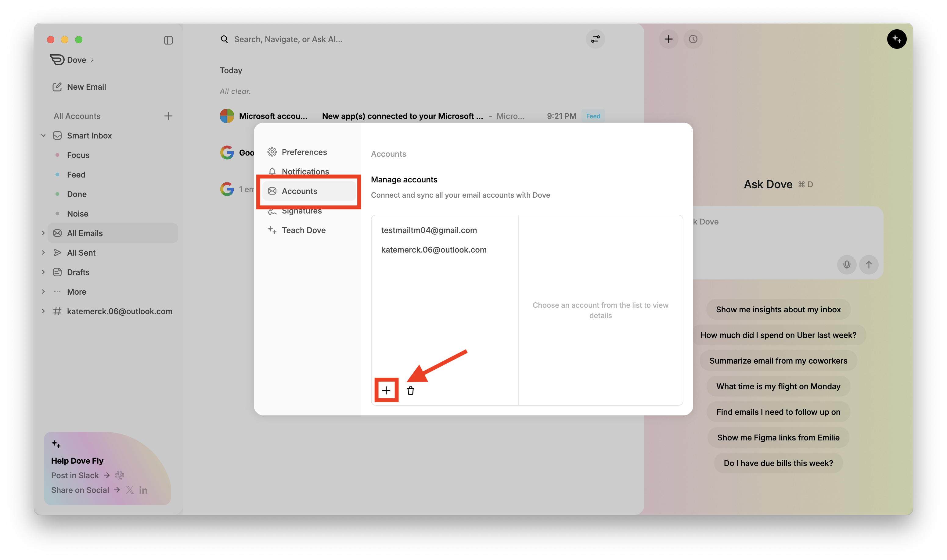This screenshot has width=947, height=560.
Task: Open the filter settings icon beside search
Action: click(x=595, y=39)
